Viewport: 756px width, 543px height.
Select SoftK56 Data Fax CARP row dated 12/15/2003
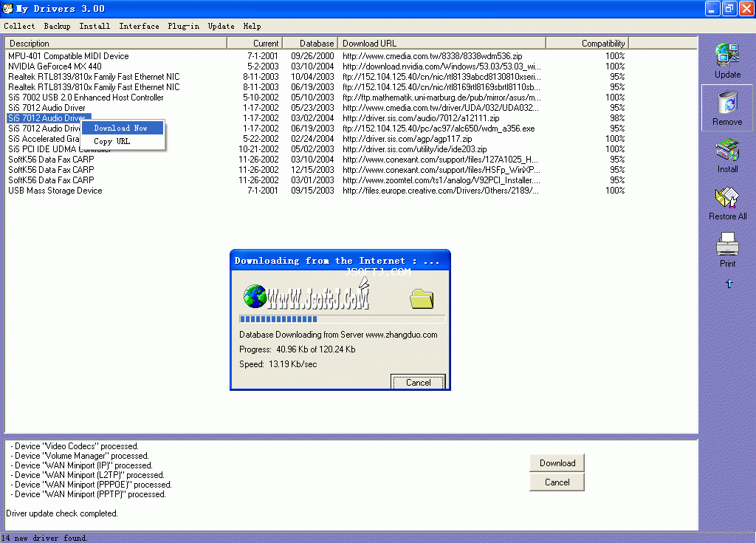pos(316,170)
